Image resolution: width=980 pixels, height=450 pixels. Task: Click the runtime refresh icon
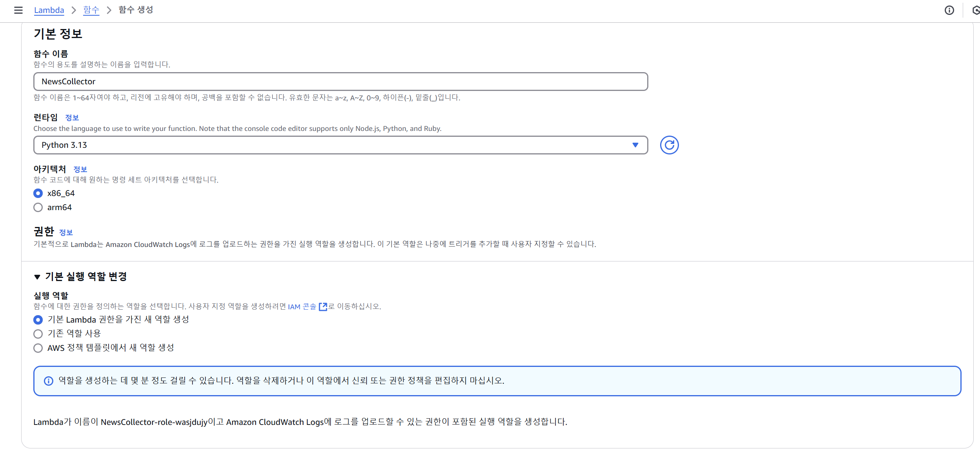pos(669,145)
